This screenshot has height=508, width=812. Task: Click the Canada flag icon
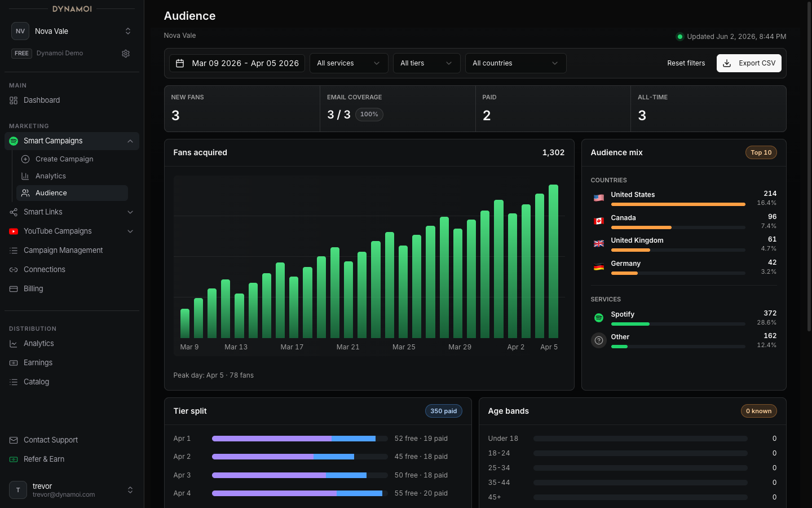point(599,221)
